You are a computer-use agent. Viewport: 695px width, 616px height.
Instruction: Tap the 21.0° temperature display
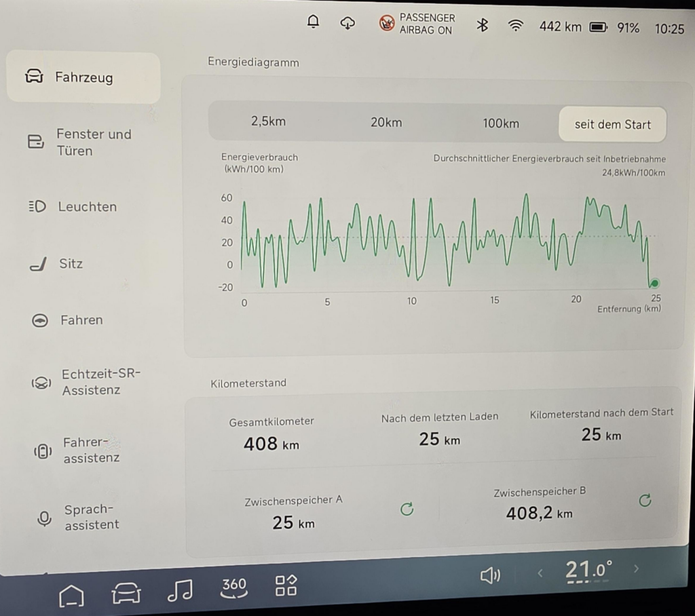pos(588,571)
